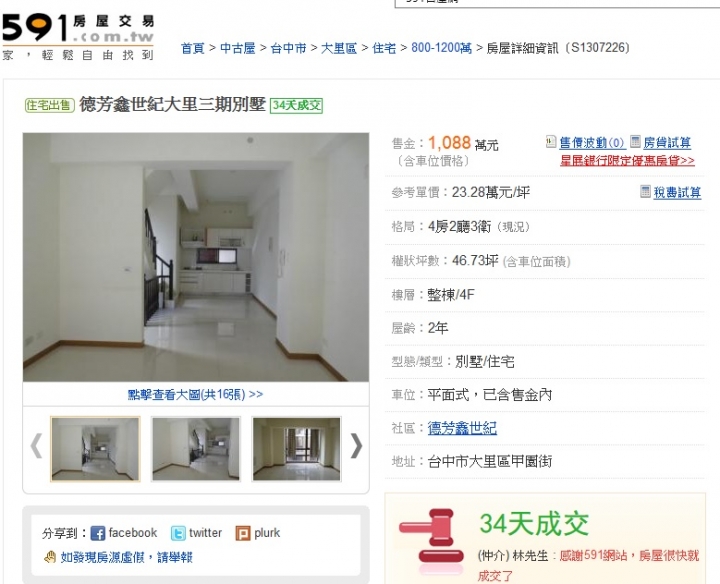Screen dimensions: 720x584
Task: Select the second room photo thumbnail
Action: [196, 449]
